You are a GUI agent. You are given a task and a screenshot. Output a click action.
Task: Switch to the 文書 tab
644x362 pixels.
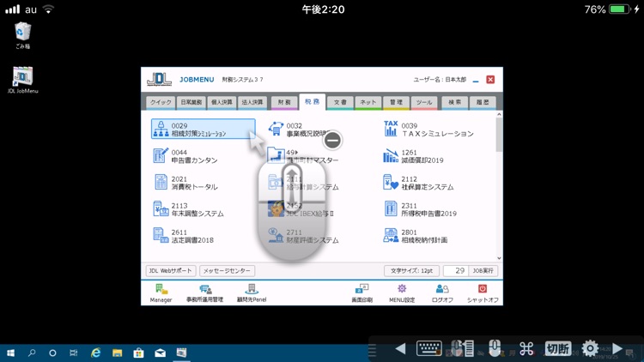click(340, 102)
